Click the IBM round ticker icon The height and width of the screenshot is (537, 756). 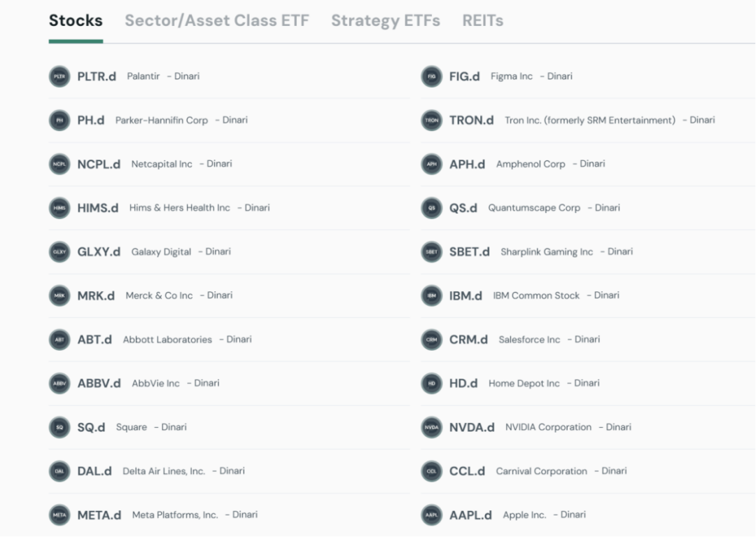click(432, 295)
